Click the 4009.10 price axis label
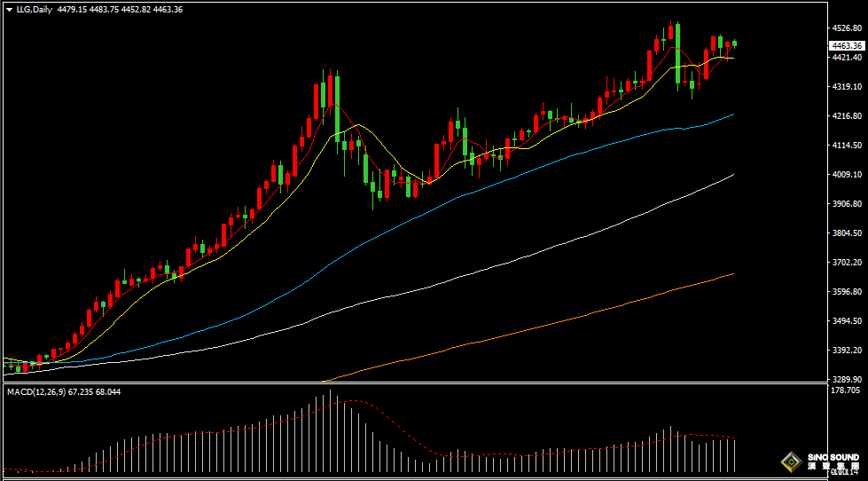This screenshot has width=868, height=481. pyautogui.click(x=847, y=175)
